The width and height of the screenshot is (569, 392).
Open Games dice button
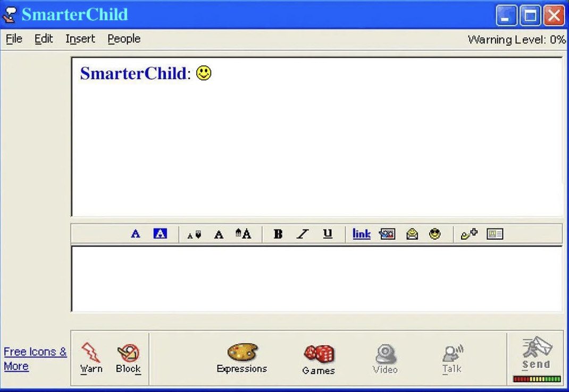(319, 360)
